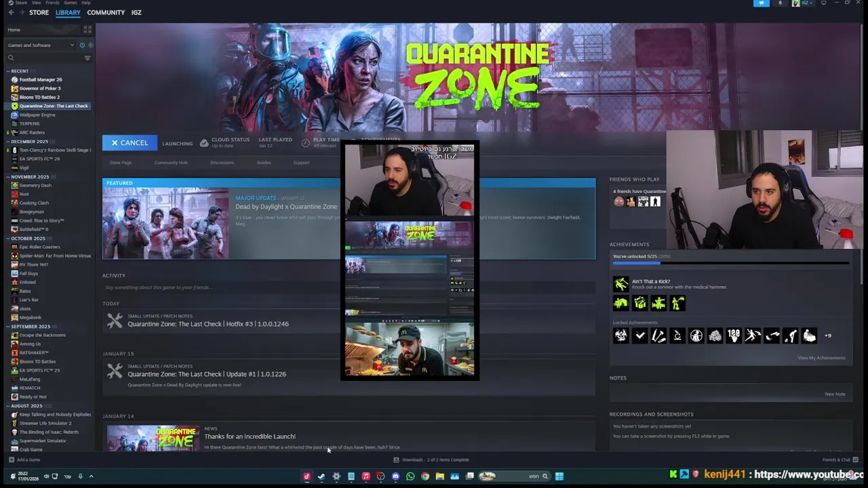The image size is (868, 488).
Task: Go back with the navigation back arrow
Action: [x=12, y=12]
